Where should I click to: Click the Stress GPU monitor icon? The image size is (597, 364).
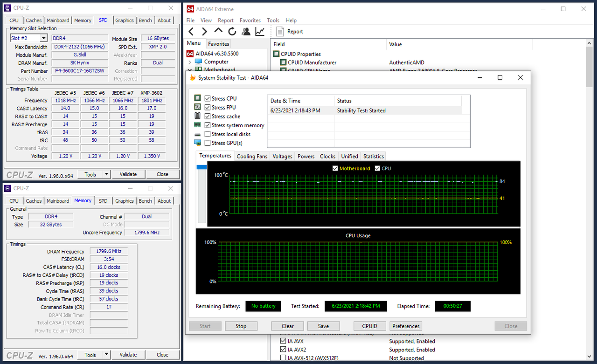198,143
